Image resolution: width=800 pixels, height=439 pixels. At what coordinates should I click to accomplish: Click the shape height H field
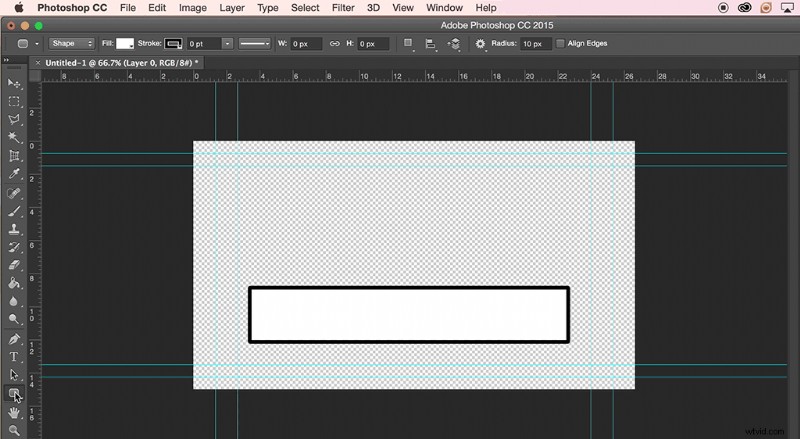[372, 44]
